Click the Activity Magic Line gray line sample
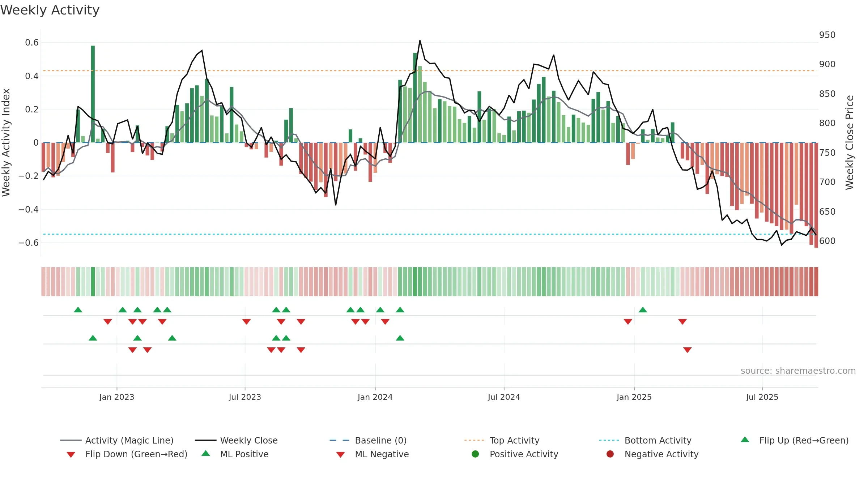Screen dimensions: 868x488 (x=71, y=440)
